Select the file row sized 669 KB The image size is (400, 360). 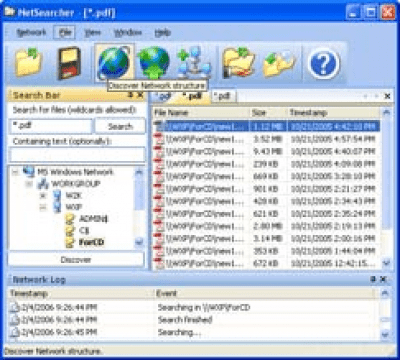tap(266, 176)
